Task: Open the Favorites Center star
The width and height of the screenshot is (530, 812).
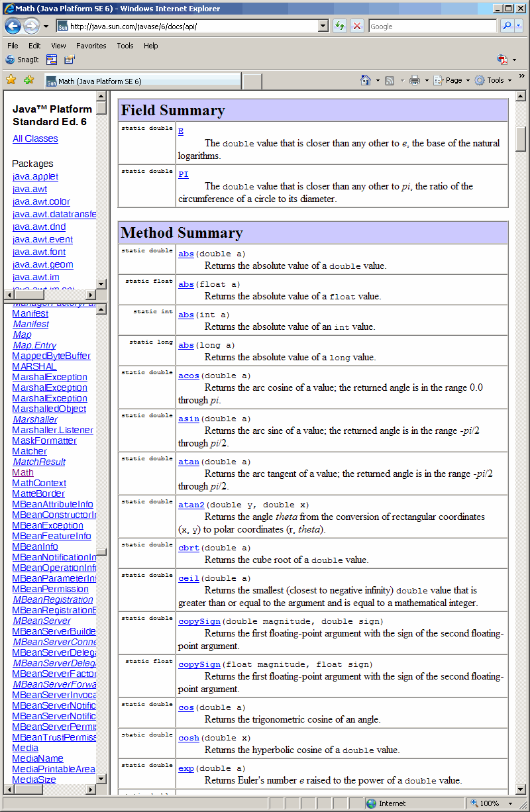Action: coord(11,79)
